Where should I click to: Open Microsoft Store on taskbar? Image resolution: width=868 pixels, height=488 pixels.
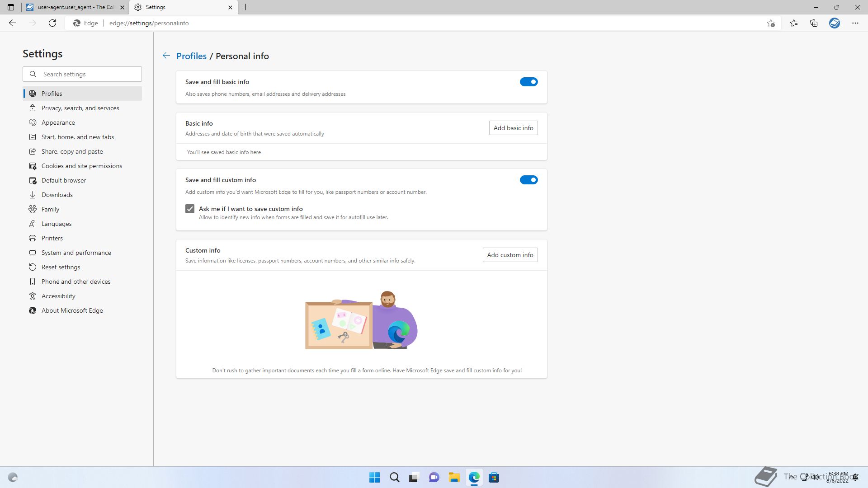point(494,477)
